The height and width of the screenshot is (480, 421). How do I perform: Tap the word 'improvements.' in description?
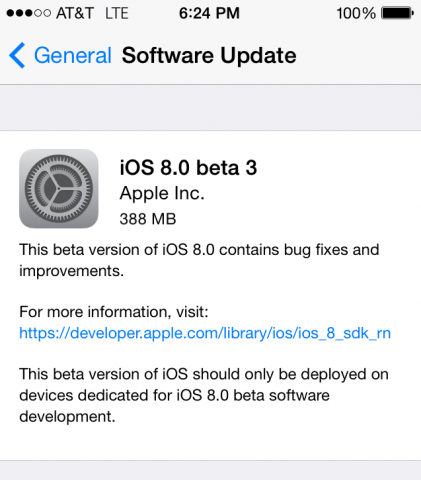[x=71, y=271]
